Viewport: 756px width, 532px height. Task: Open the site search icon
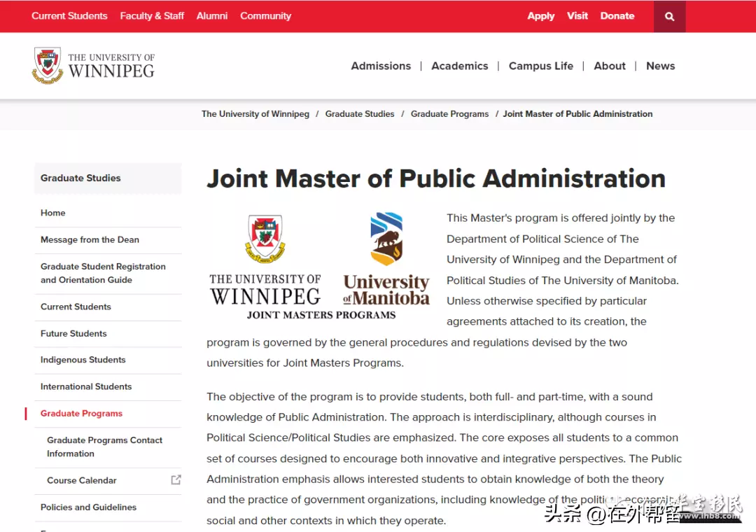[669, 16]
